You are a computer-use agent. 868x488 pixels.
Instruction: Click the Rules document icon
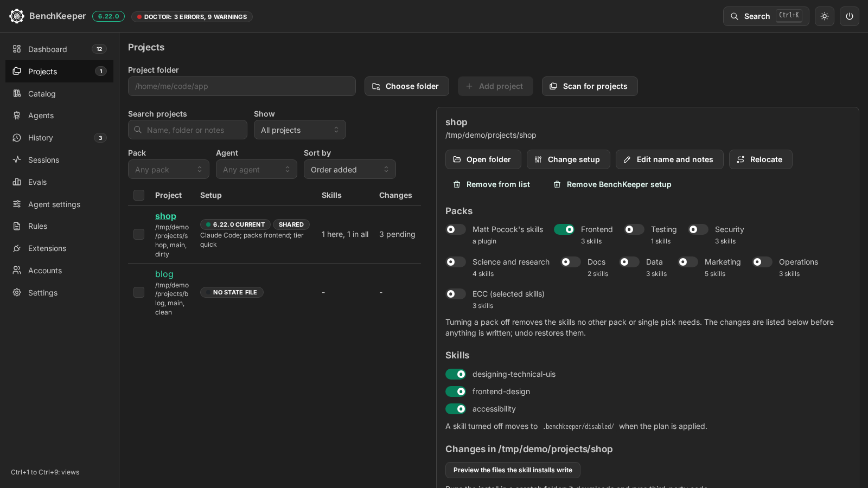(x=17, y=226)
